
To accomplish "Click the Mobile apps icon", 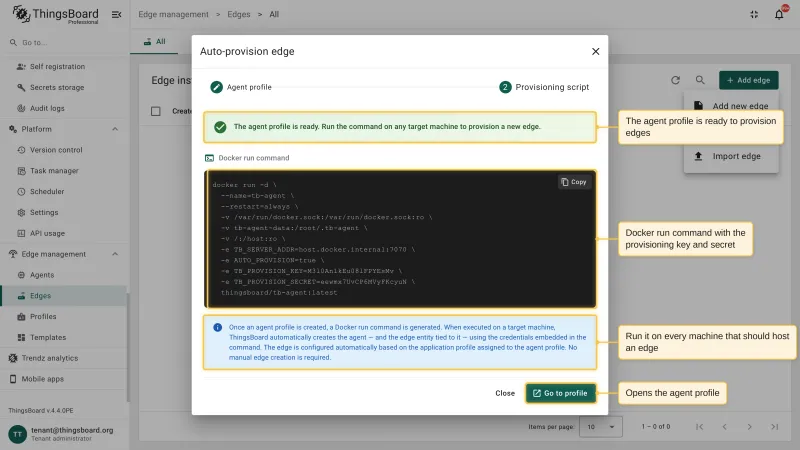I will click(13, 379).
